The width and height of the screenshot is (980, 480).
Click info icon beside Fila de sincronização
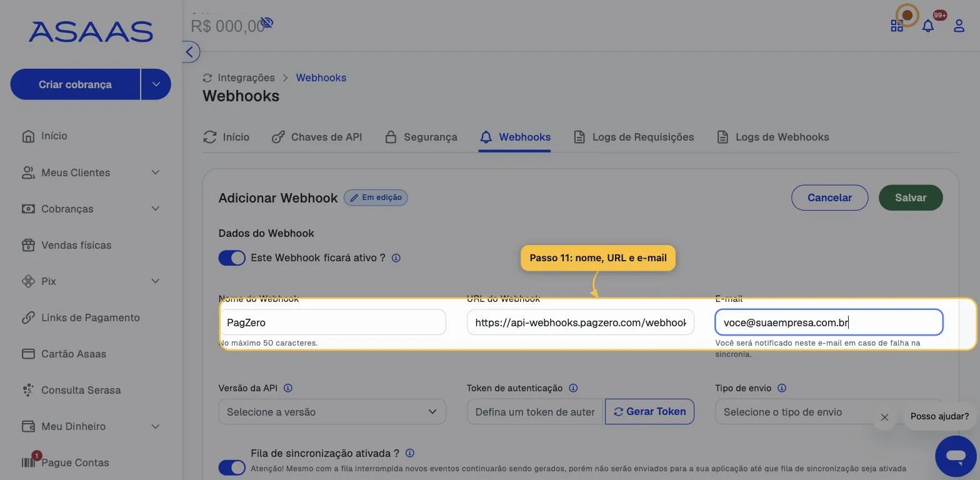click(x=410, y=453)
